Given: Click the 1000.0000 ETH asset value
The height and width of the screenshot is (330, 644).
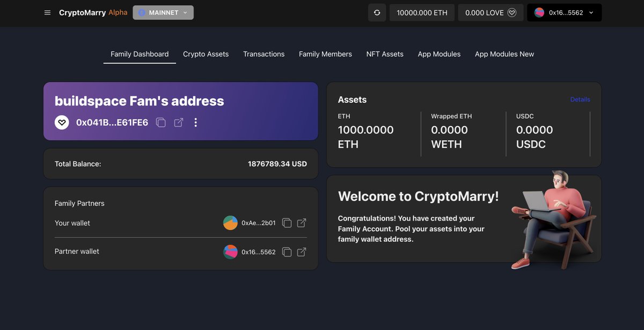Looking at the screenshot, I should coord(366,137).
